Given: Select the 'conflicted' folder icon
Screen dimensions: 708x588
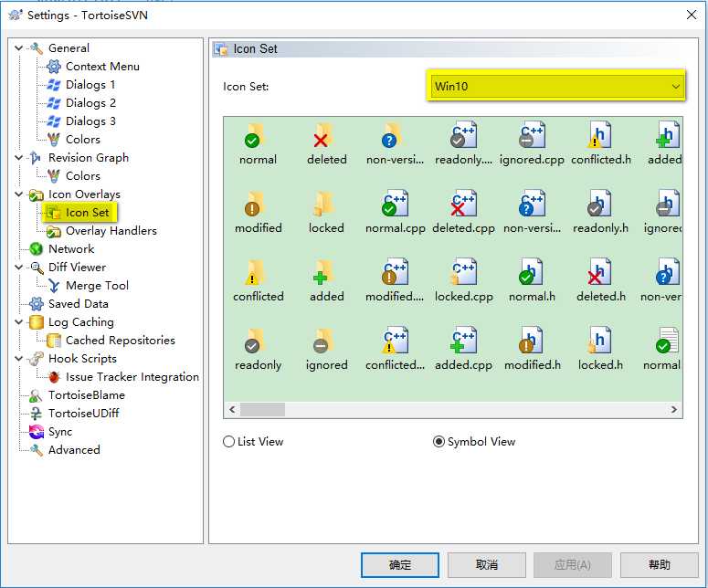Looking at the screenshot, I should point(255,273).
